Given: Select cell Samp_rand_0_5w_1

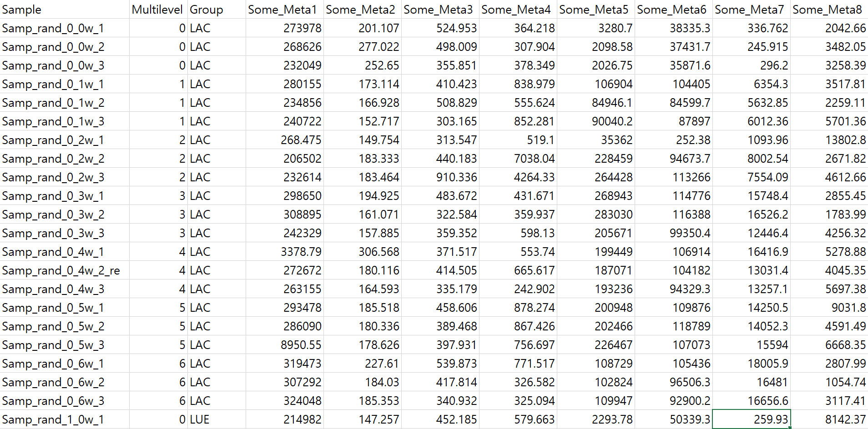Looking at the screenshot, I should [x=65, y=308].
